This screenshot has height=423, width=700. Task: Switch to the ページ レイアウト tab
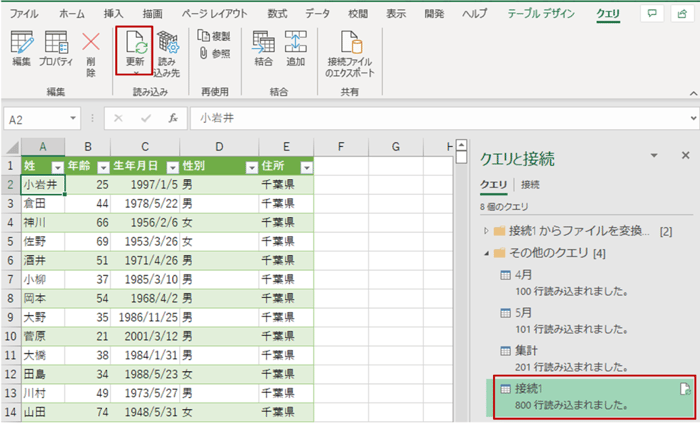(x=214, y=14)
